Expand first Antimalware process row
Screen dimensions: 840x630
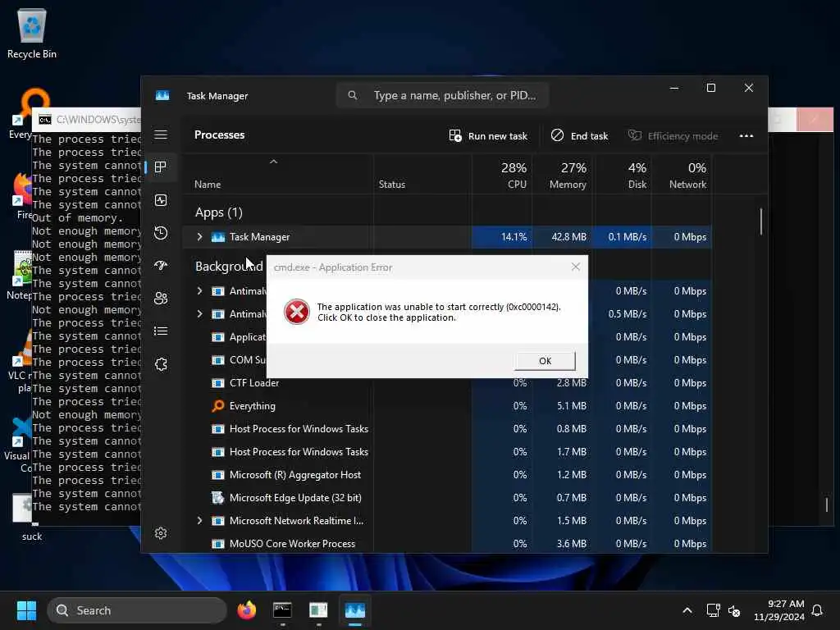tap(199, 291)
